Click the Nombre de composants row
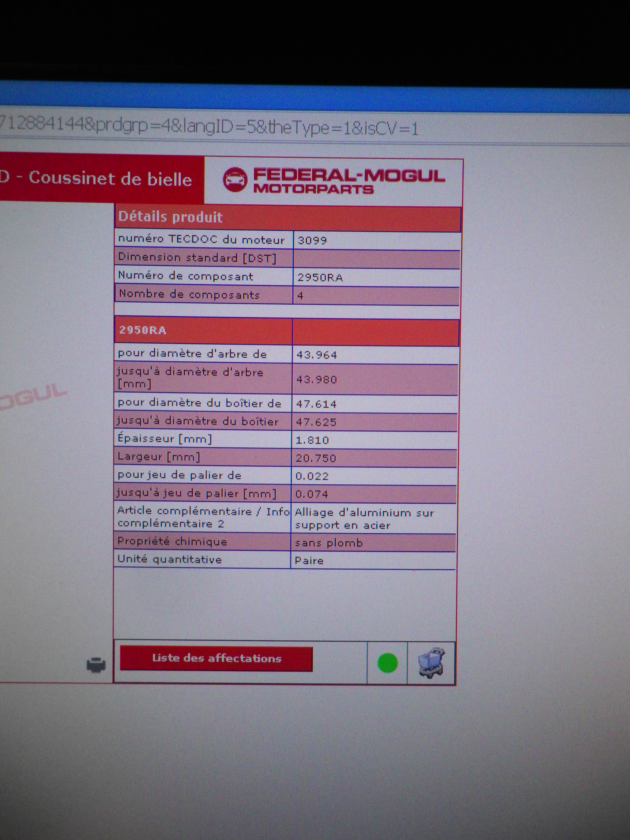630x840 pixels. [189, 295]
